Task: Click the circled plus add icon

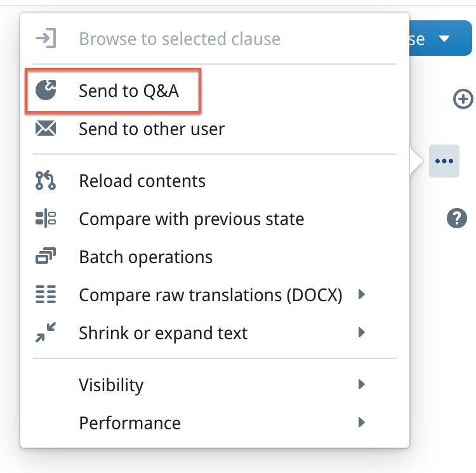Action: coord(463,99)
